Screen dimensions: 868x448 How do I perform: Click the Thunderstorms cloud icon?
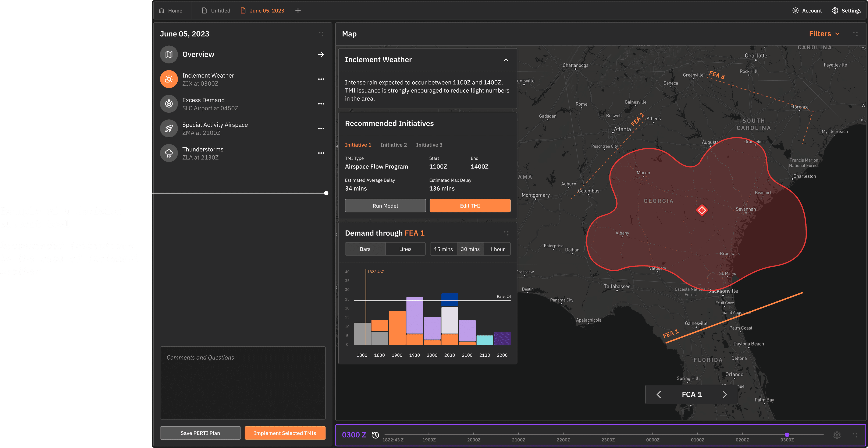(x=169, y=153)
